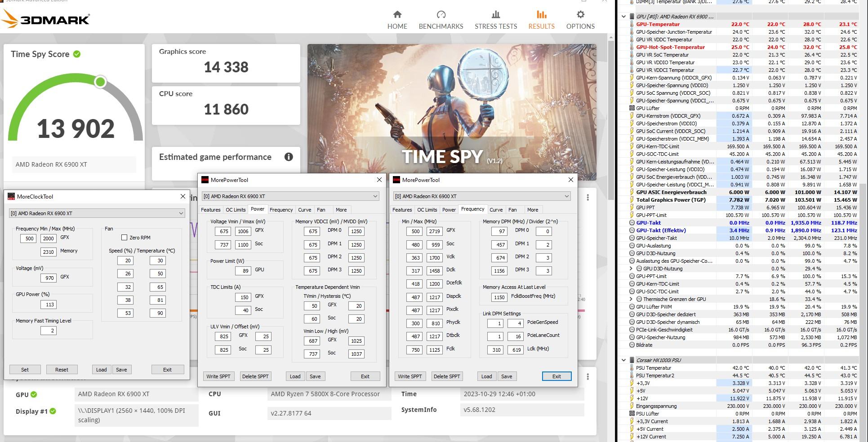Image resolution: width=868 pixels, height=442 pixels.
Task: Open the RESULTS section icon
Action: click(542, 15)
